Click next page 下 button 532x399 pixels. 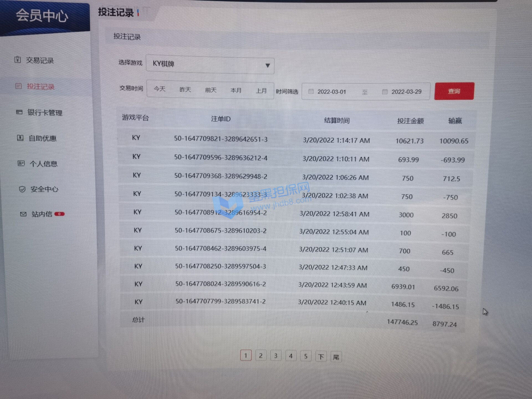pyautogui.click(x=321, y=357)
